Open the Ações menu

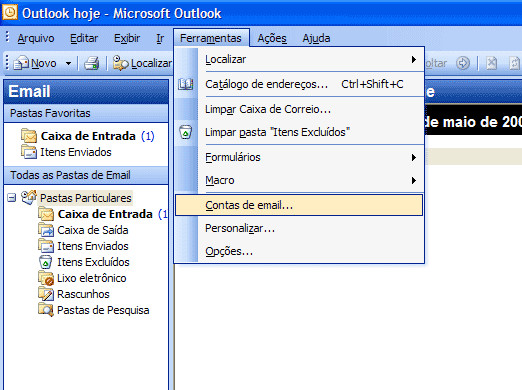tap(272, 38)
